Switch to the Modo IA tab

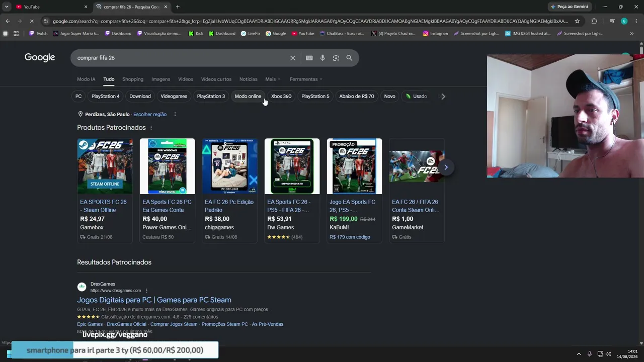(86, 79)
